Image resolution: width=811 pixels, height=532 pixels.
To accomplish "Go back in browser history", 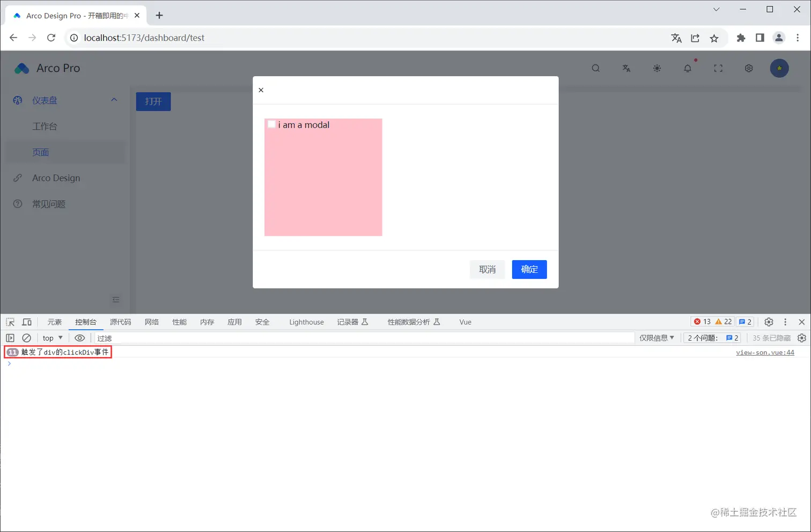I will pyautogui.click(x=13, y=38).
